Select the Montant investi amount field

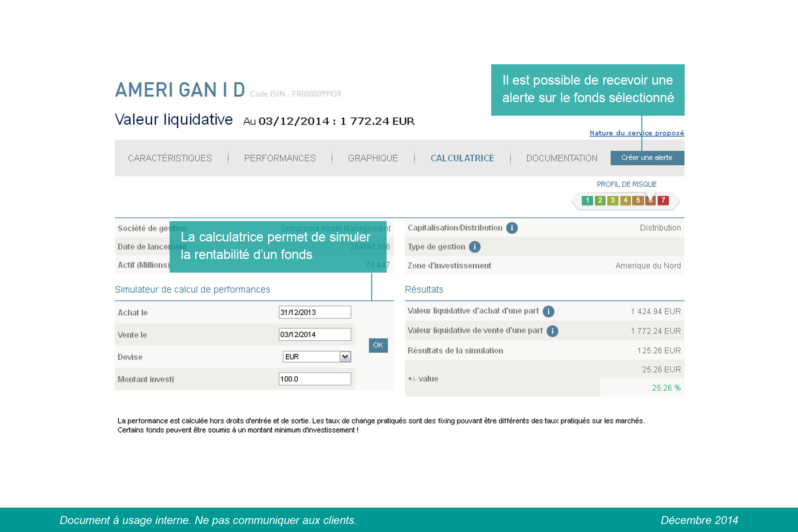tap(315, 379)
